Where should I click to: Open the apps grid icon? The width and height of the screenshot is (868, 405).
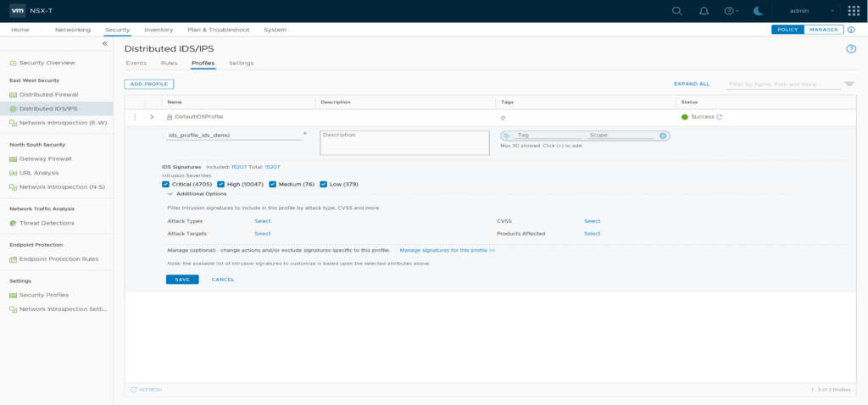[x=853, y=10]
